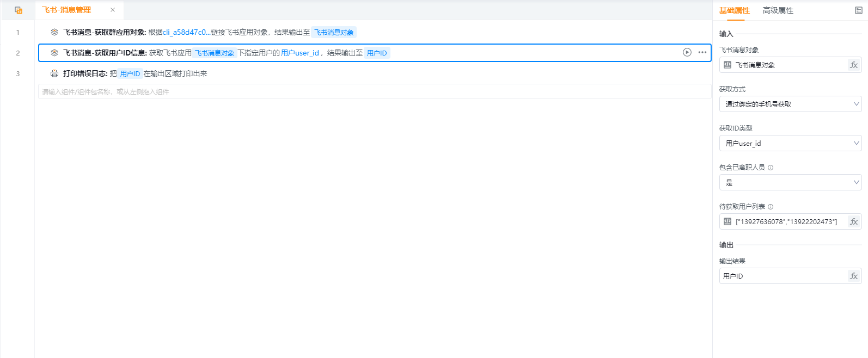Open the 获取方式 dropdown

[790, 104]
